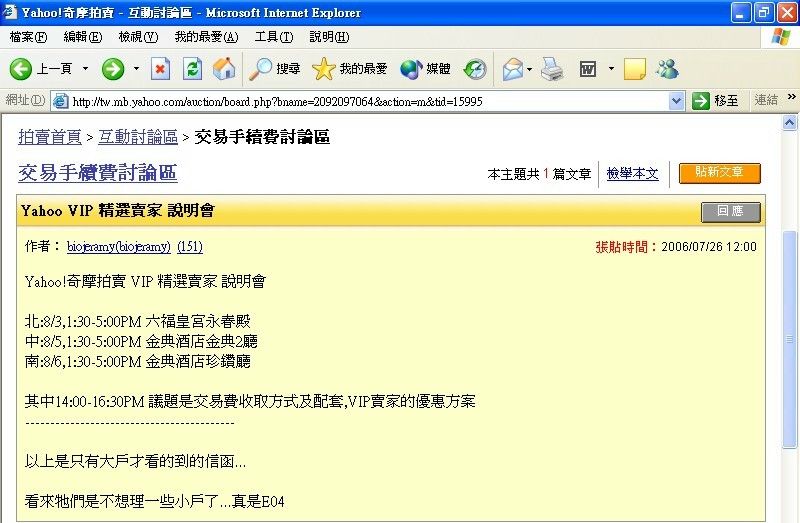Image resolution: width=800 pixels, height=523 pixels.
Task: Click the Stop loading icon
Action: [161, 69]
